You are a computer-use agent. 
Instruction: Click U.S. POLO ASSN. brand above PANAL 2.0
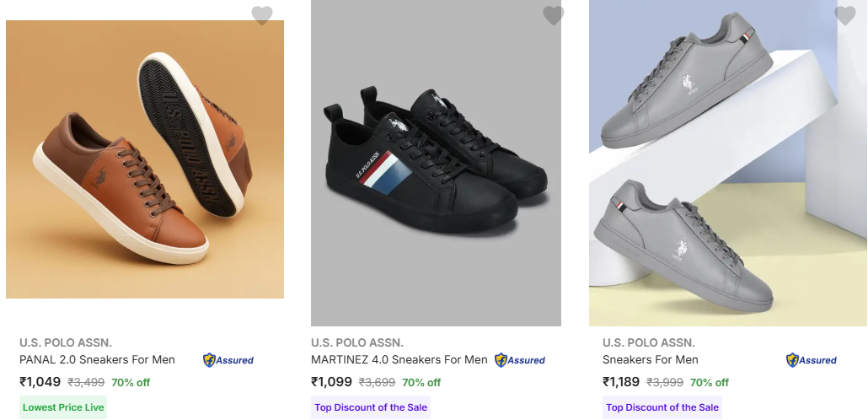point(66,342)
